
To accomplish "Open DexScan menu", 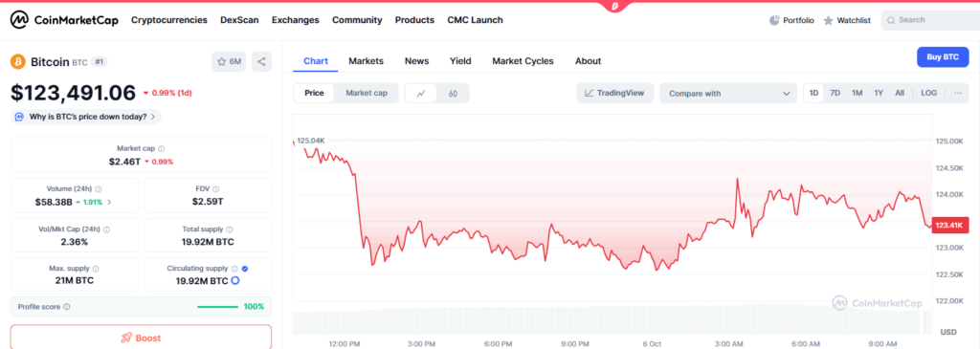I will pyautogui.click(x=239, y=20).
